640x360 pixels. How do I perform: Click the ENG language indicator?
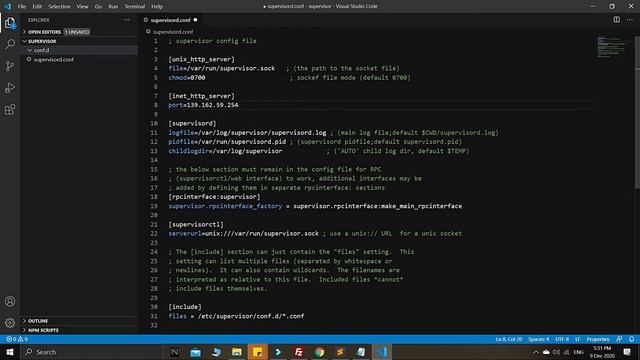tap(578, 352)
